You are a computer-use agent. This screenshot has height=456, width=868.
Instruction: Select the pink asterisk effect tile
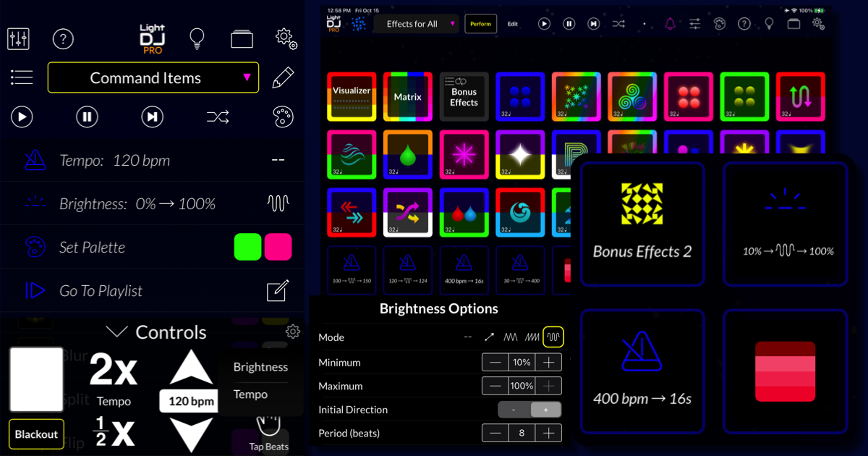coord(464,154)
